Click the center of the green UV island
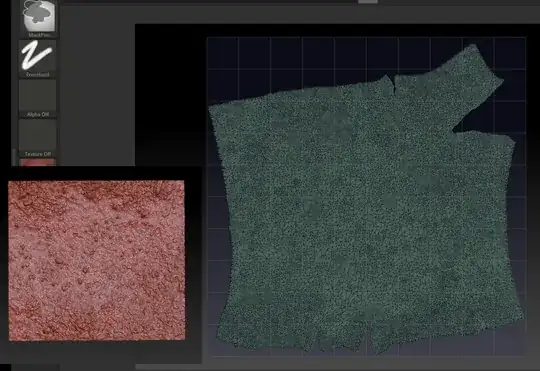This screenshot has height=371, width=540. [365, 214]
